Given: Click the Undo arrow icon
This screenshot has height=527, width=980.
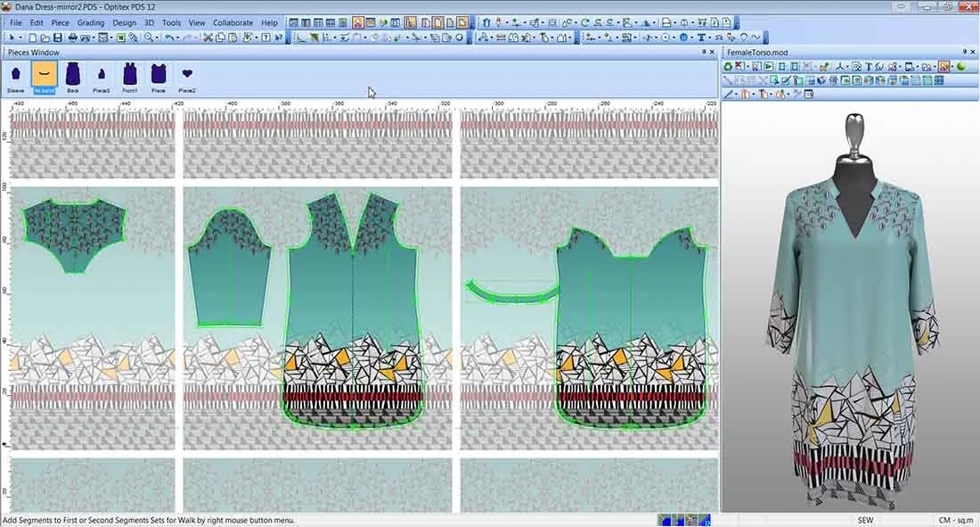Looking at the screenshot, I should point(168,37).
